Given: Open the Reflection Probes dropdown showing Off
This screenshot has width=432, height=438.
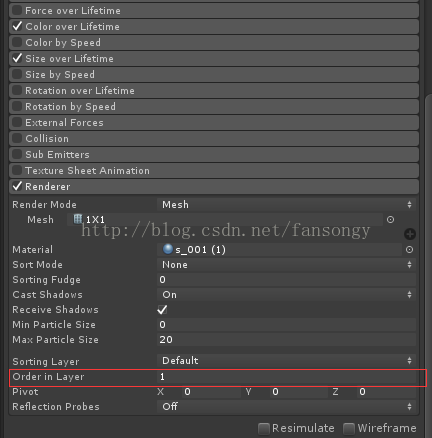Looking at the screenshot, I should click(286, 407).
